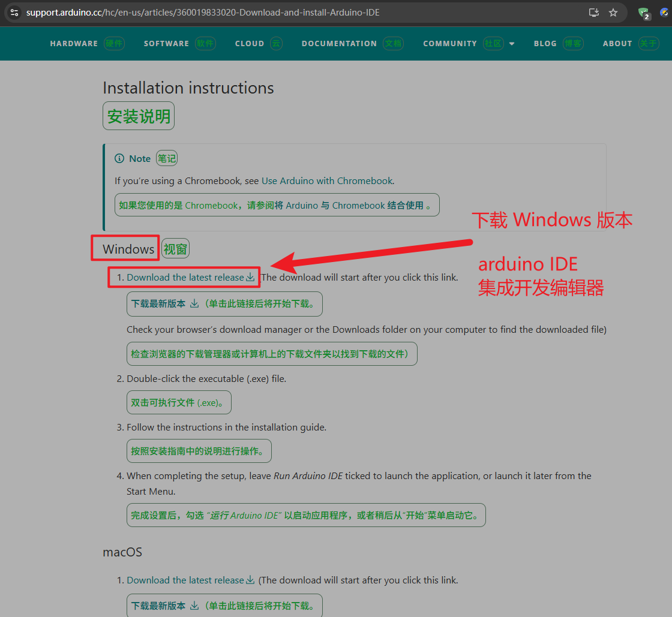This screenshot has width=672, height=617.
Task: Click the 硬件 label next to HARDWARE
Action: 114,43
